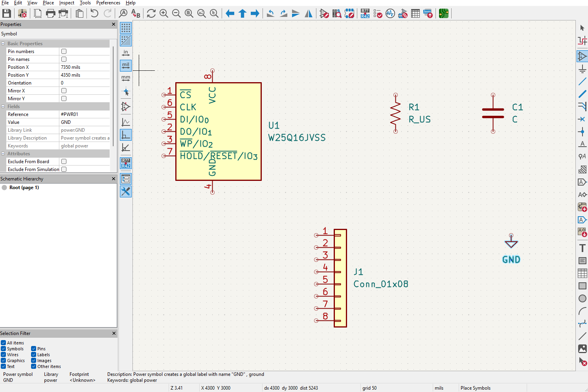Enable the Pin numbers checkbox
The width and height of the screenshot is (588, 392).
(64, 52)
